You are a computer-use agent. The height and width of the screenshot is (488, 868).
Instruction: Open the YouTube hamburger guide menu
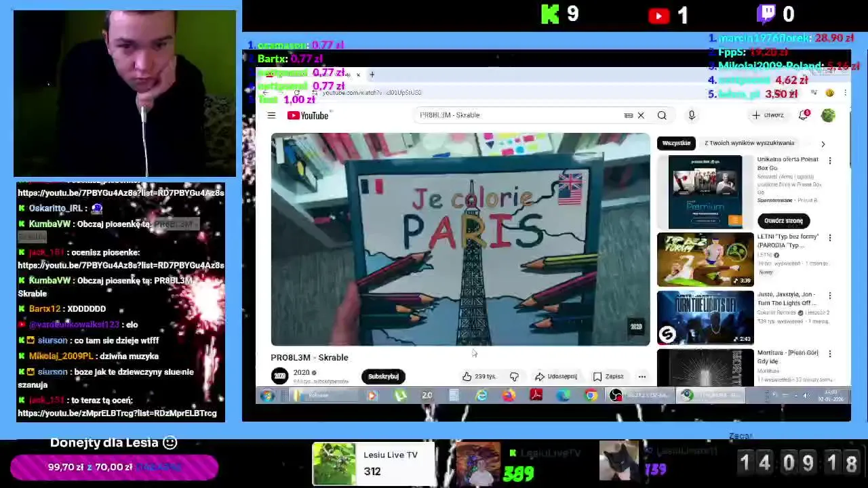(271, 115)
